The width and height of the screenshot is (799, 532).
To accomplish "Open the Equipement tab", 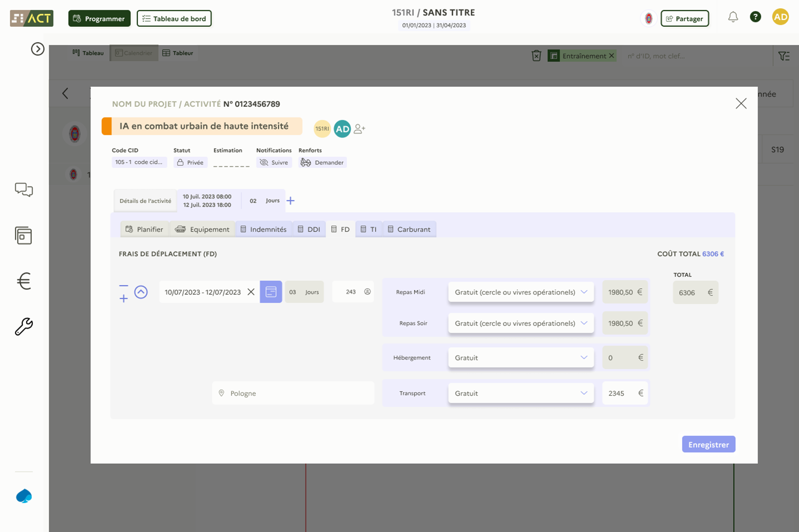I will 202,229.
